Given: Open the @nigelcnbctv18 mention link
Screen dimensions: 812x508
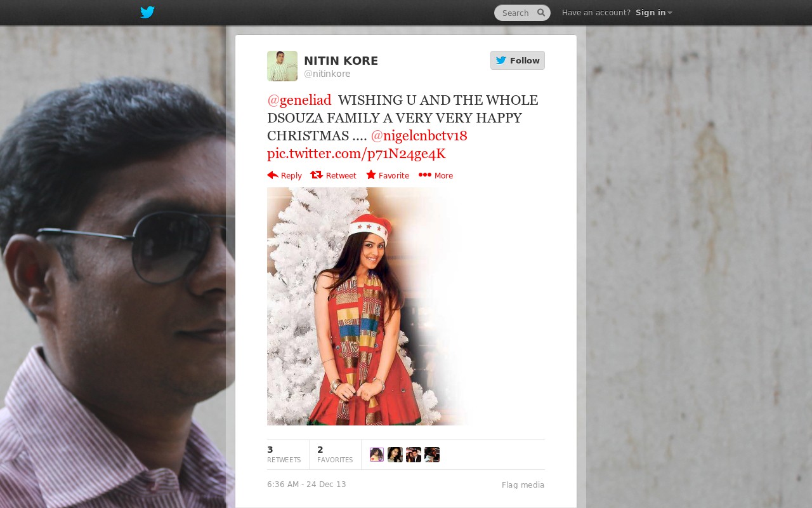Looking at the screenshot, I should (x=419, y=136).
